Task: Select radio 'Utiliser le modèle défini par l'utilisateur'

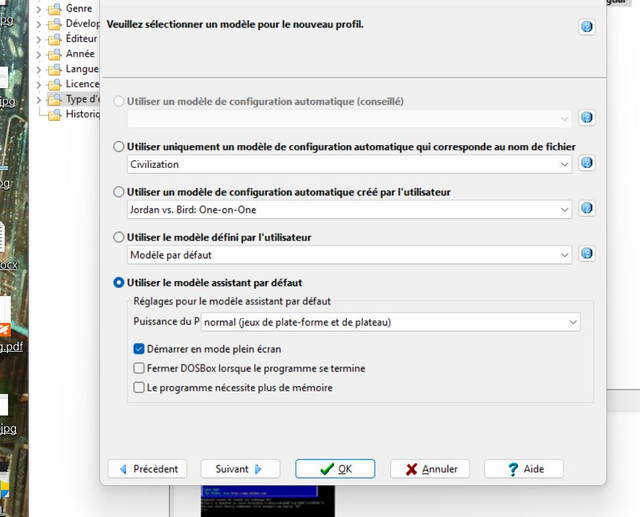Action: coord(118,237)
